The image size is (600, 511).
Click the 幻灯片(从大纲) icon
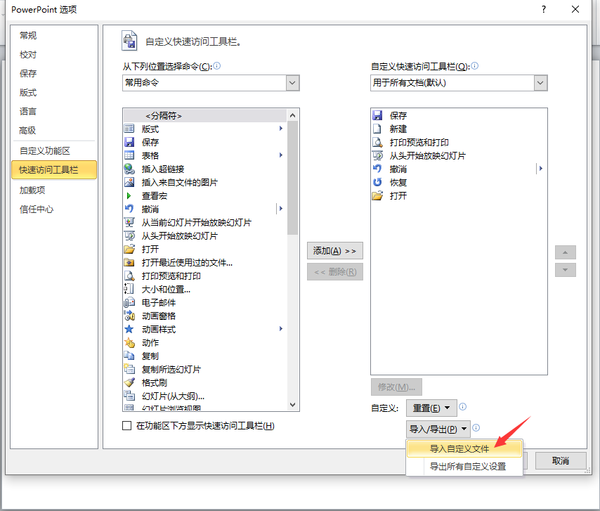click(x=129, y=396)
